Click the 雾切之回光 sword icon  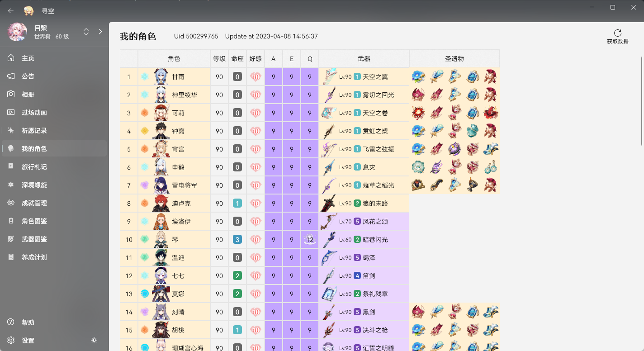pos(329,95)
